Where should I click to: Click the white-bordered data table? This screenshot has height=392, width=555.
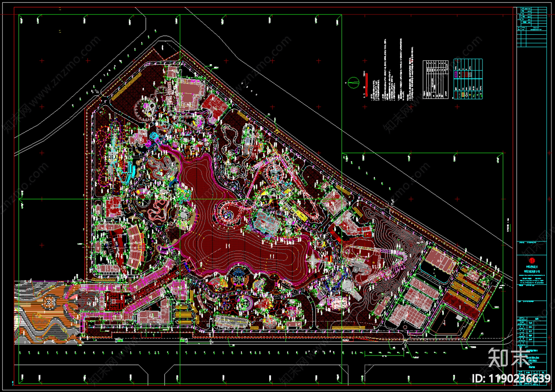[435, 79]
